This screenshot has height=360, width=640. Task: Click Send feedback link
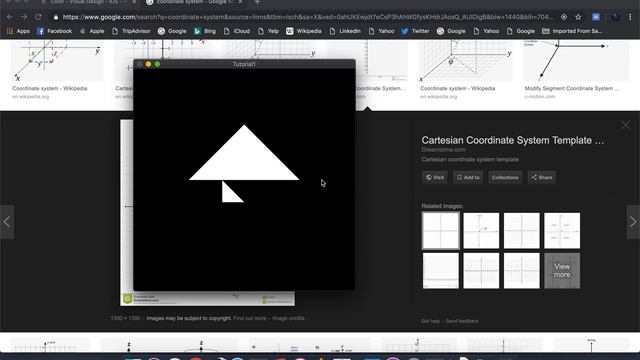[x=462, y=321]
